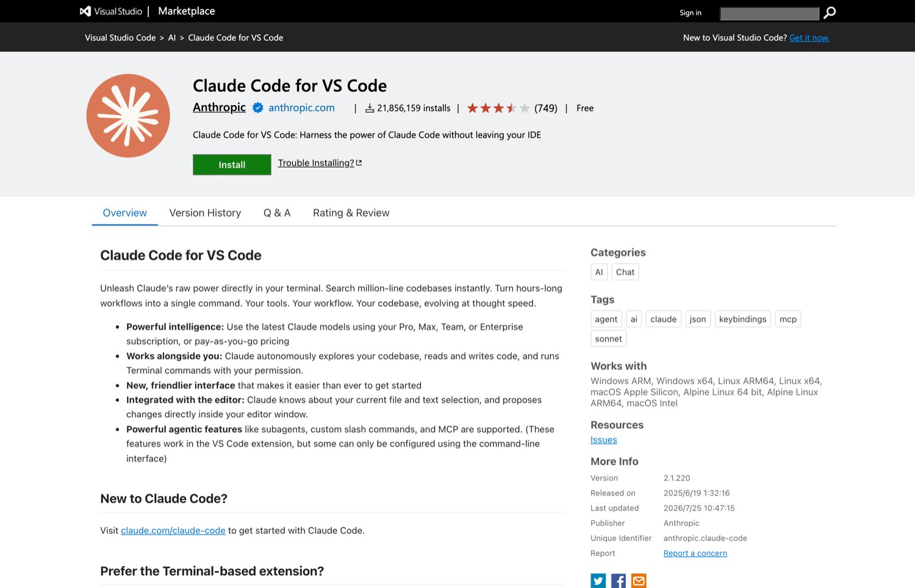Focus the marketplace search field
Image resolution: width=915 pixels, height=588 pixels.
[x=770, y=13]
